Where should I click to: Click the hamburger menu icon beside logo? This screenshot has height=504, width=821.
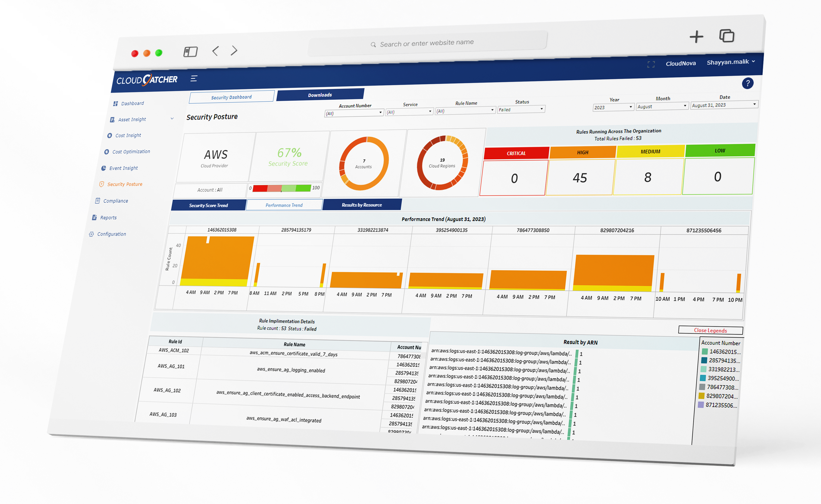pyautogui.click(x=194, y=79)
